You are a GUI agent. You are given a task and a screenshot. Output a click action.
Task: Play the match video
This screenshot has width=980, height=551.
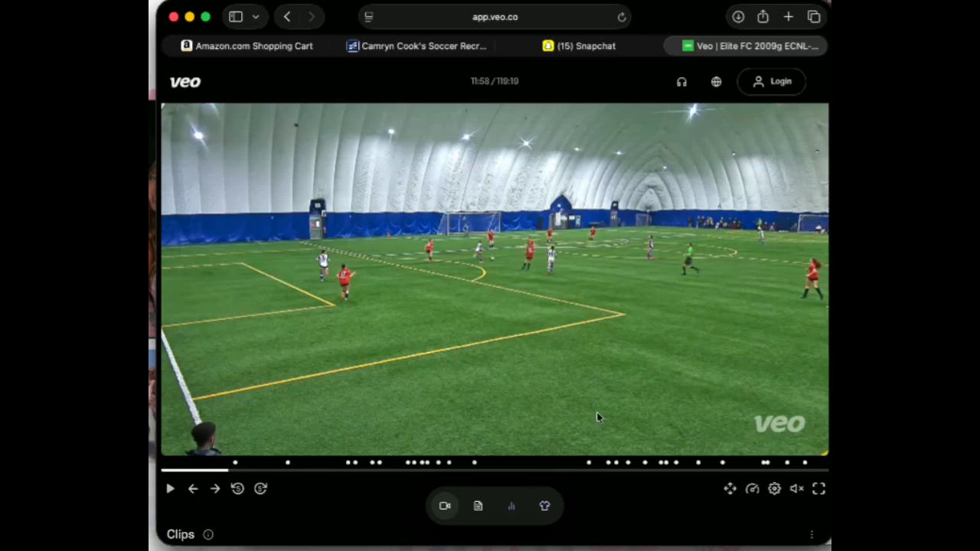(170, 489)
